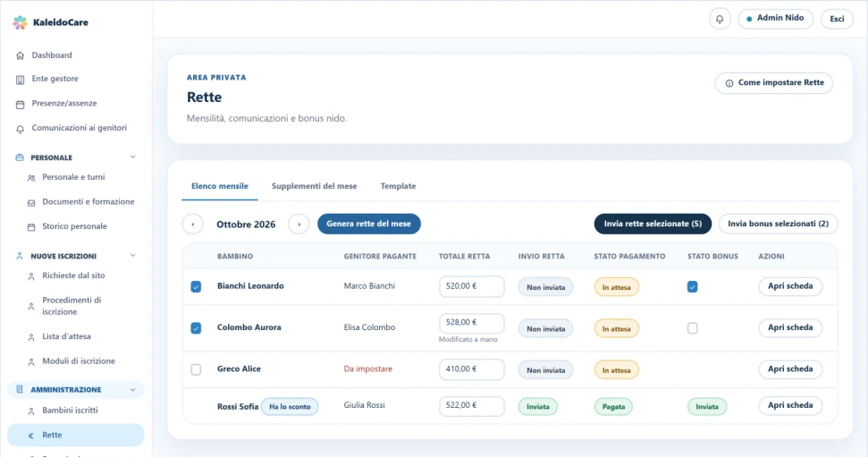Click the red Da impostare text
This screenshot has width=868, height=458.
[x=367, y=369]
